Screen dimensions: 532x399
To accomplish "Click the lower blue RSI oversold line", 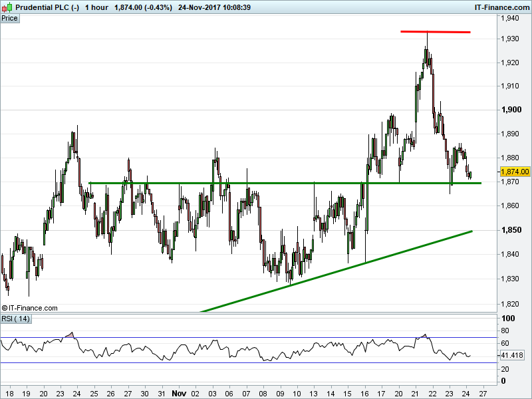I will click(x=249, y=362).
